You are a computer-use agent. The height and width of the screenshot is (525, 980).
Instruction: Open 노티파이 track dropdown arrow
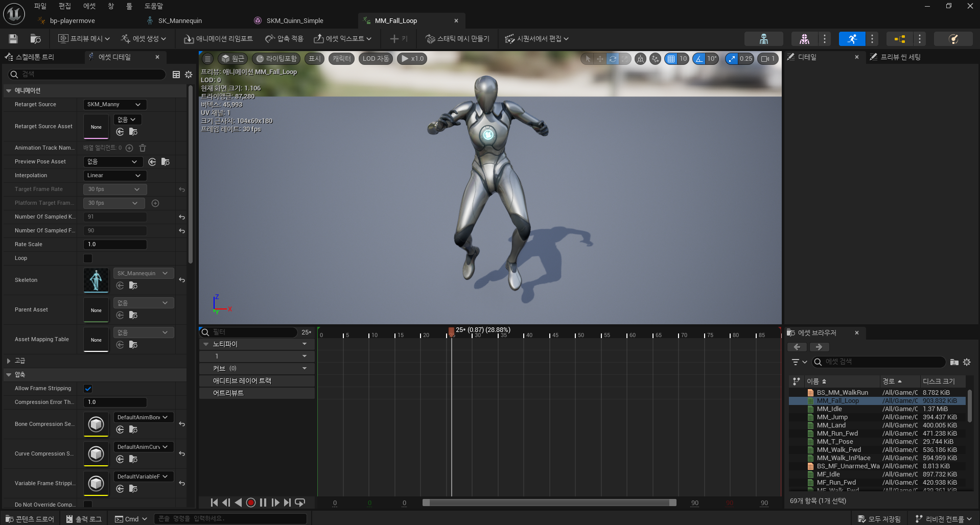(x=305, y=344)
